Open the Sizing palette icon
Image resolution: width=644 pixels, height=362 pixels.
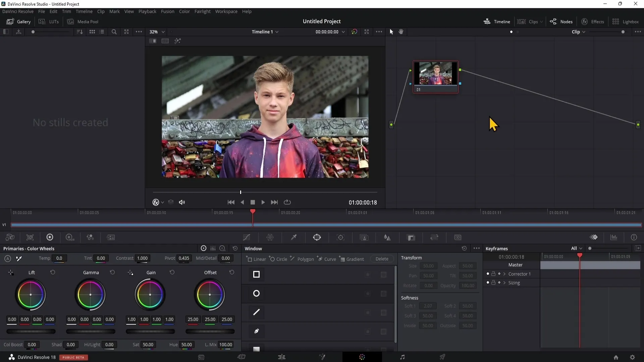click(x=434, y=237)
